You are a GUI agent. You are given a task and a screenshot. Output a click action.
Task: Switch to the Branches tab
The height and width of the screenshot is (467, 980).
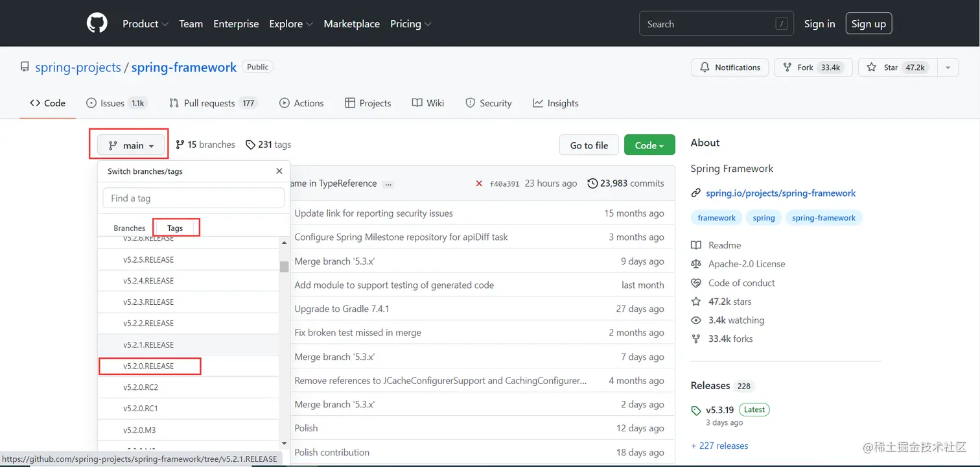(129, 228)
